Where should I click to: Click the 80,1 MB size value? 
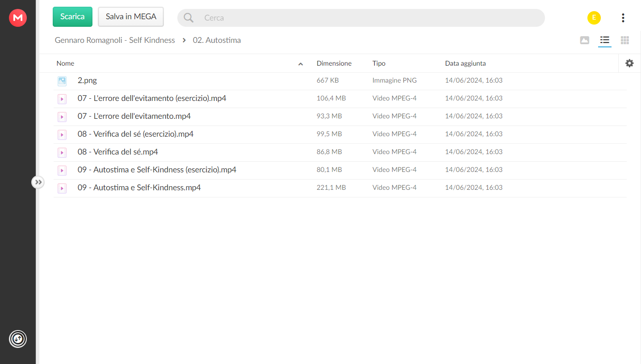(329, 170)
